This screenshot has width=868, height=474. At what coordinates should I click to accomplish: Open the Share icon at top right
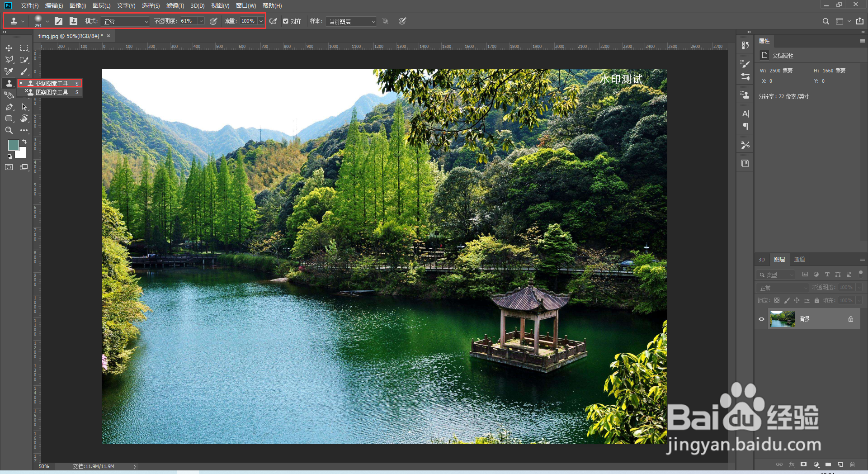point(860,21)
